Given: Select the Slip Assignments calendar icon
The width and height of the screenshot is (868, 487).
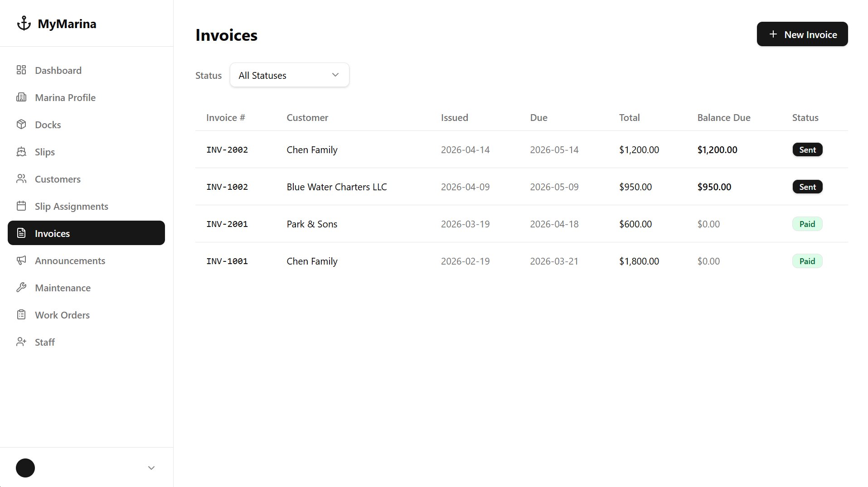Looking at the screenshot, I should 22,206.
